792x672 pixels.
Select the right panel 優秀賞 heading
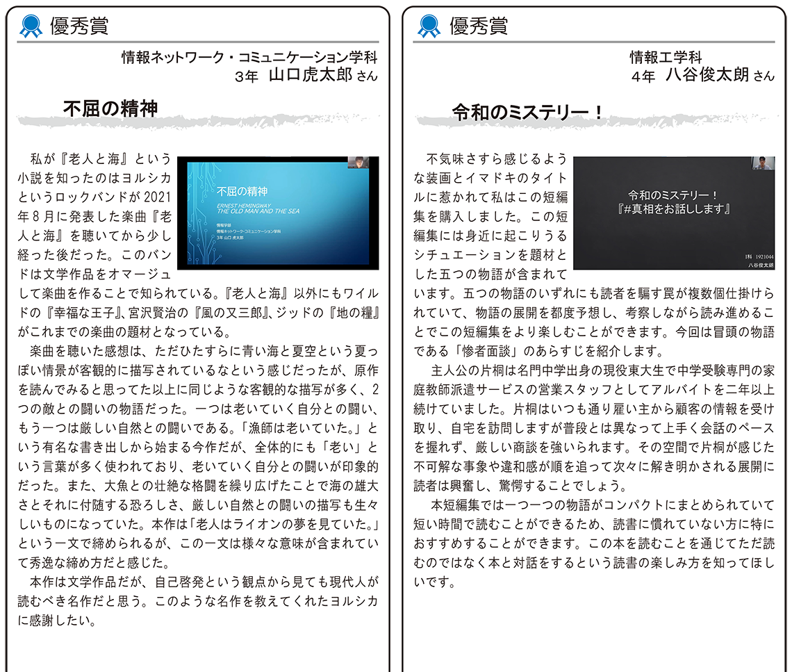pyautogui.click(x=478, y=26)
